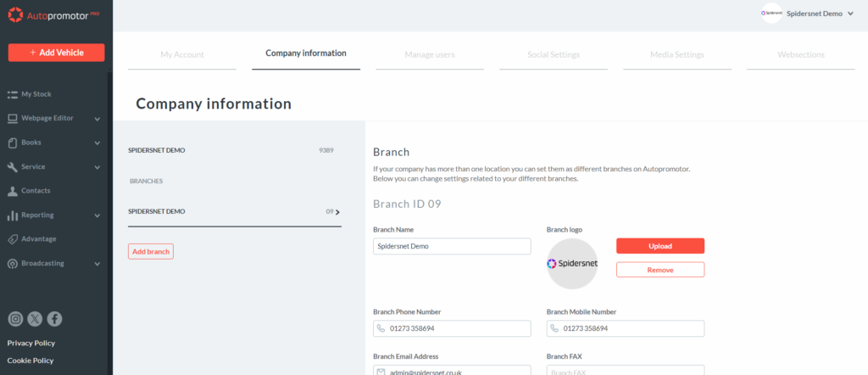Expand the Broadcasting sidebar menu
Image resolution: width=868 pixels, height=375 pixels.
pos(97,264)
